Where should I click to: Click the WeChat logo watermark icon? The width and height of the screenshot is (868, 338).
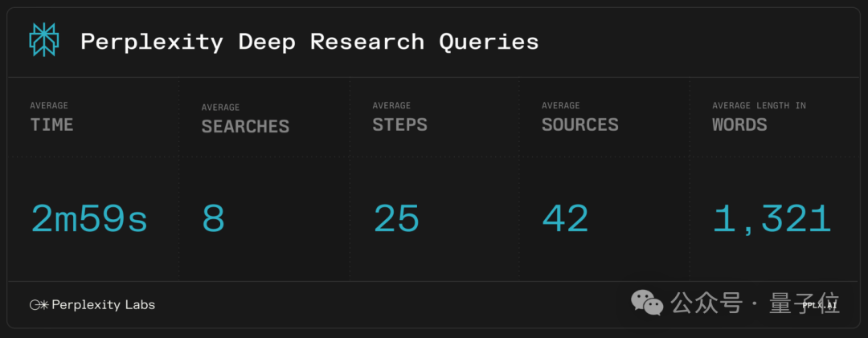[x=647, y=303]
